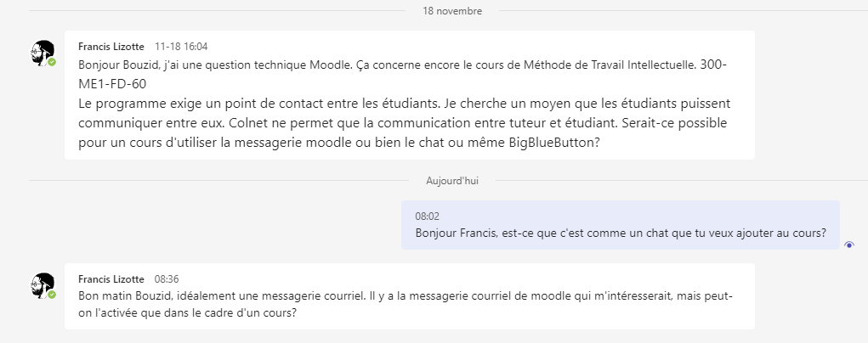Click the "Aujourd'hui" date separator
Image resolution: width=868 pixels, height=343 pixels.
point(452,181)
